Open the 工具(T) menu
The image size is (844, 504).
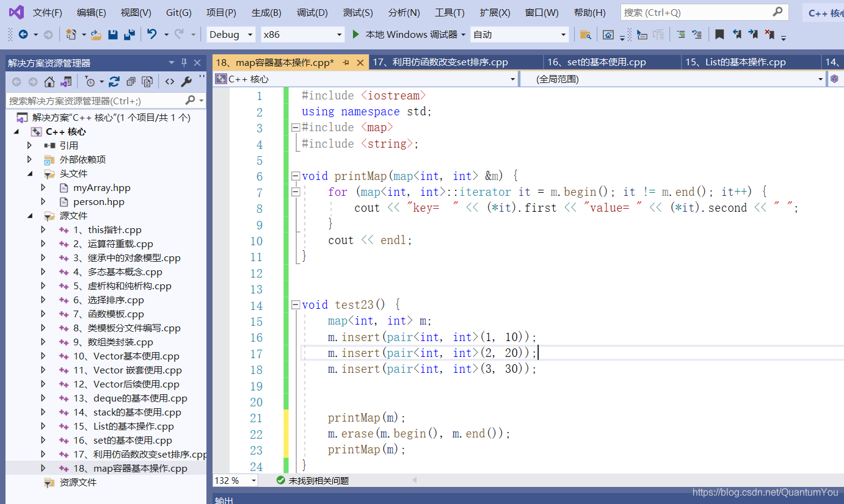[x=449, y=13]
